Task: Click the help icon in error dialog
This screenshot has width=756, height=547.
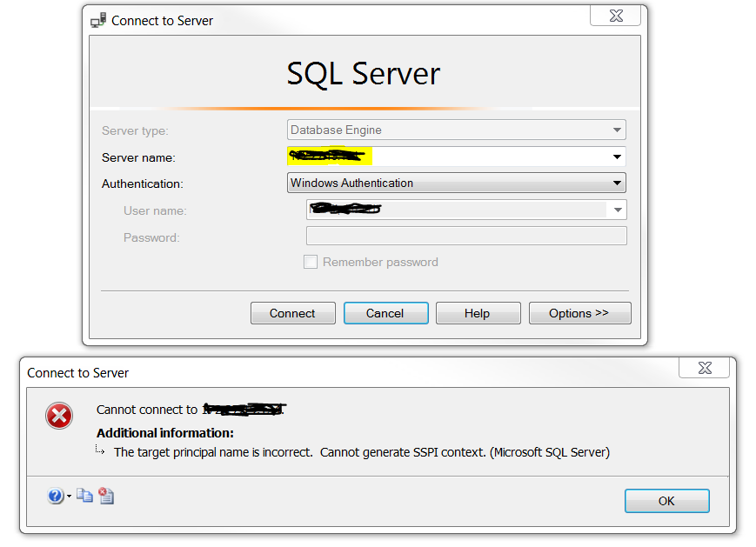Action: click(x=56, y=496)
